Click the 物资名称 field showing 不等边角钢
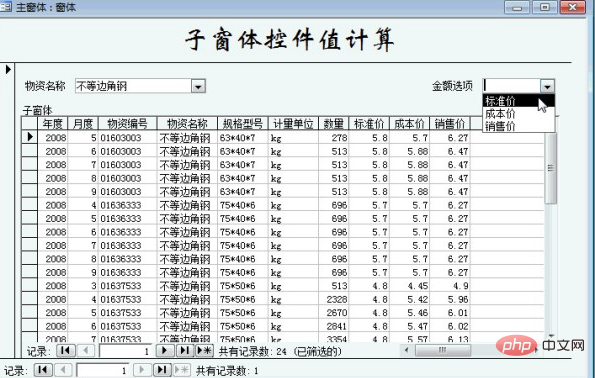The height and width of the screenshot is (378, 595). pos(133,86)
